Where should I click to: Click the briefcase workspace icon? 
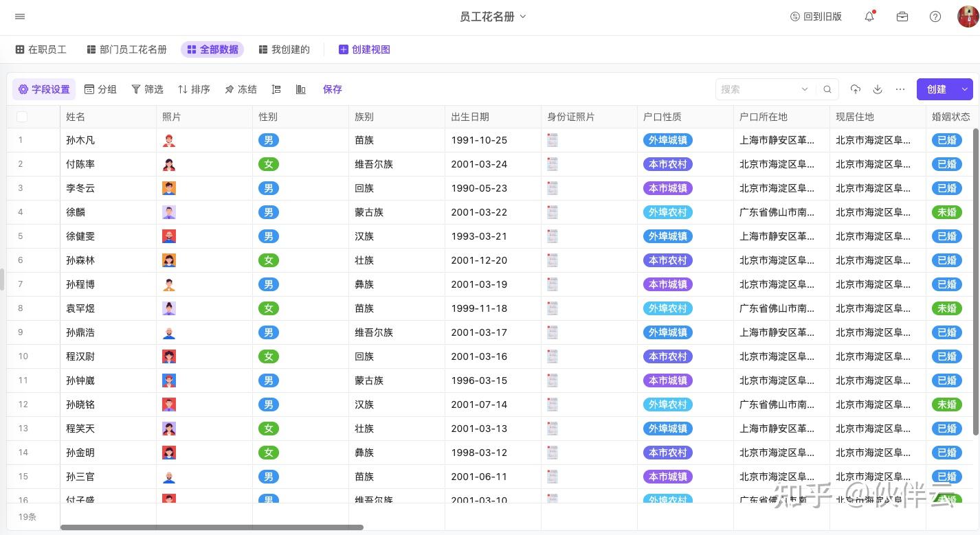pos(902,16)
